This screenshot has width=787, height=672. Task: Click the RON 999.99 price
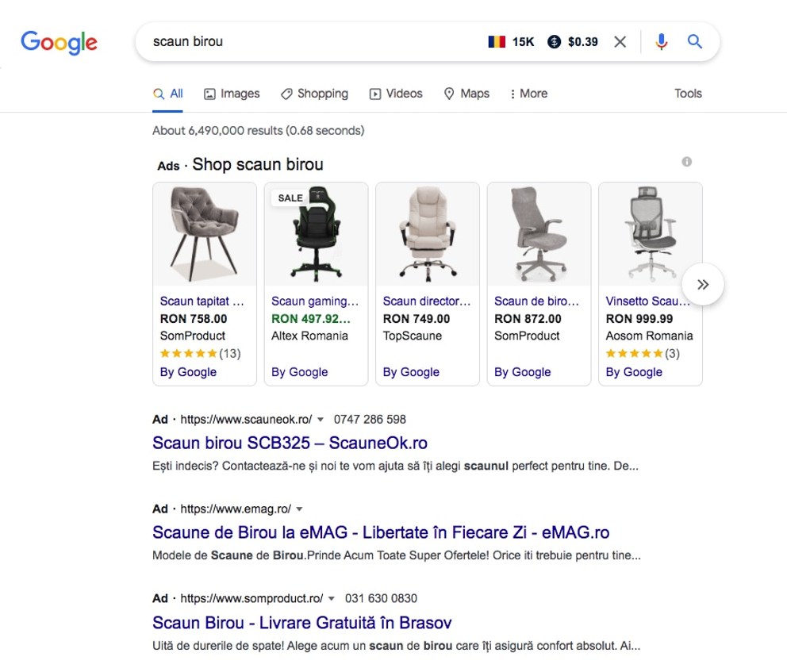pyautogui.click(x=639, y=319)
